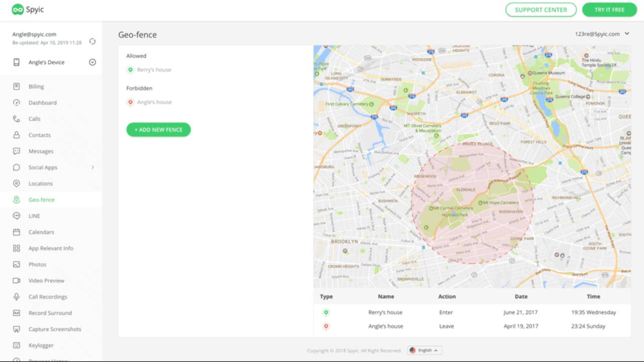Click the June 21, 2017 date cell

[x=521, y=312]
